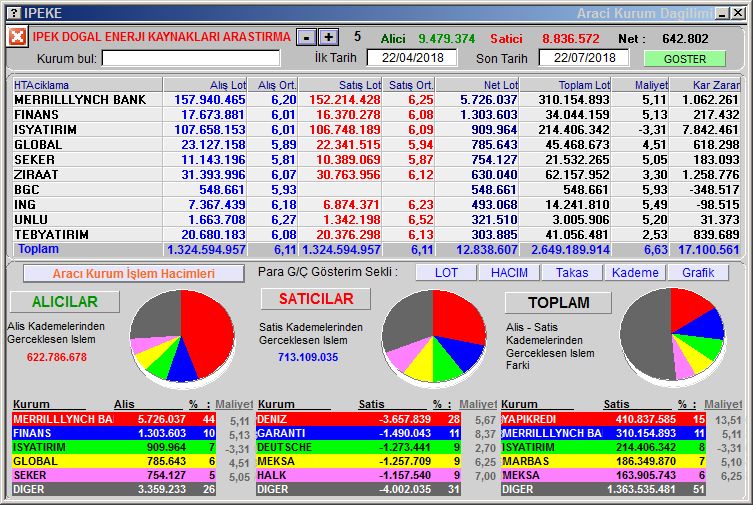Click pink HALK row in sellers list
Image resolution: width=753 pixels, height=505 pixels.
tap(359, 475)
